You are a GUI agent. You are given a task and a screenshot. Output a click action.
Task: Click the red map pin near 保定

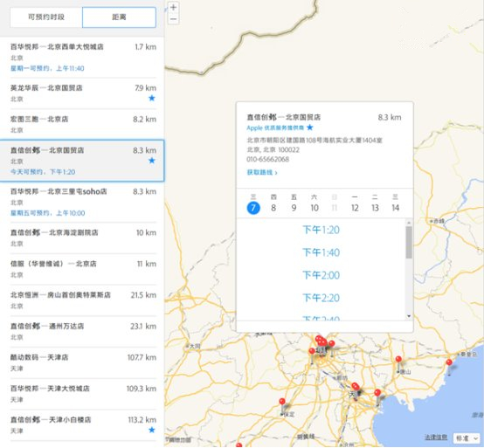coord(282,402)
